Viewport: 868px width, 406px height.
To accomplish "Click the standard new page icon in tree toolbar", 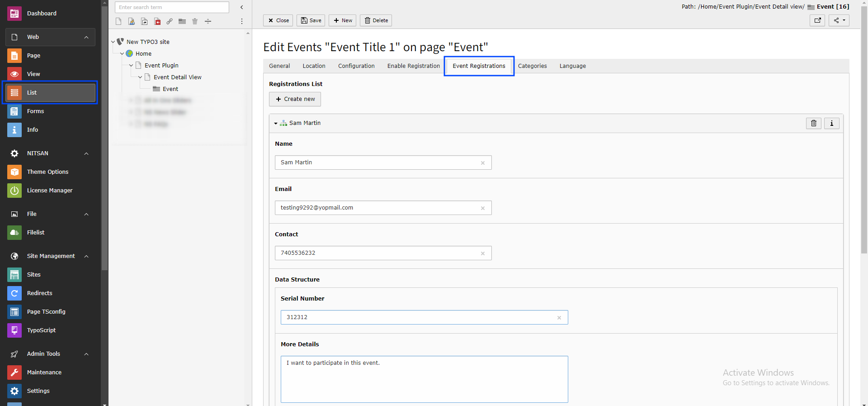I will click(118, 21).
